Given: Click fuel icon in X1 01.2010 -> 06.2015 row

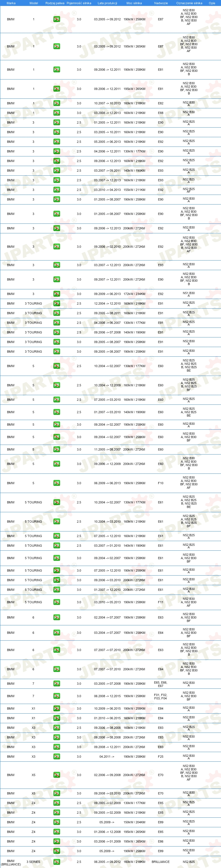Looking at the screenshot, I should (x=57, y=718).
